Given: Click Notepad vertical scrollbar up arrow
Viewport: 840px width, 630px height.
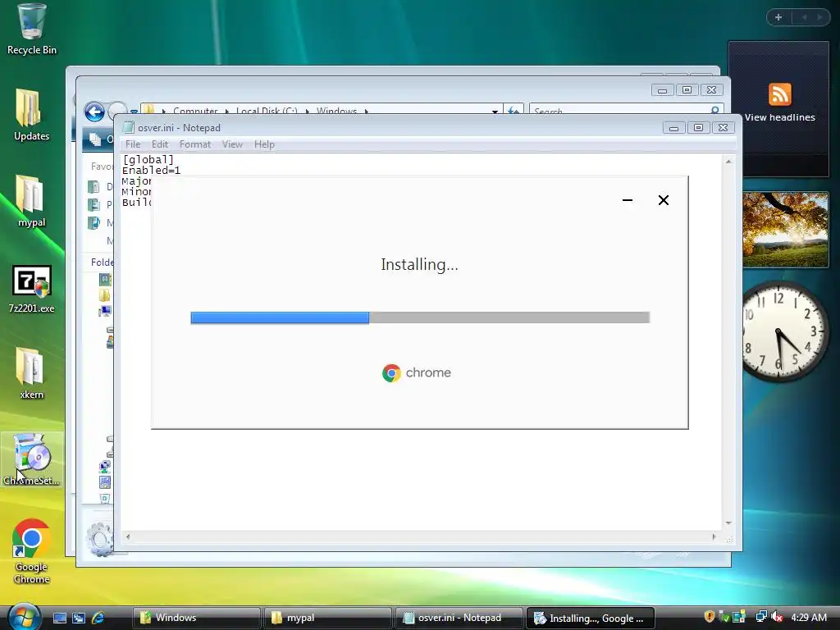Looking at the screenshot, I should click(728, 162).
